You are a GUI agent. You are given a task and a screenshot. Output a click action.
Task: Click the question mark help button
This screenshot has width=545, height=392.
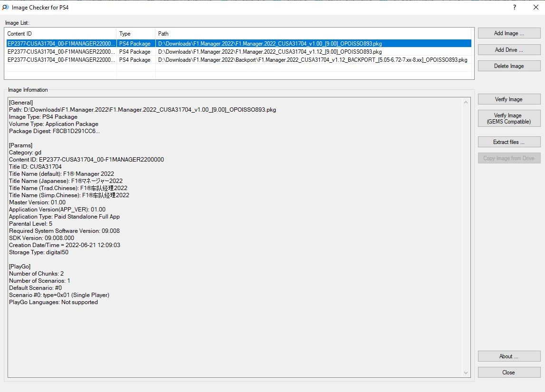[x=515, y=7]
